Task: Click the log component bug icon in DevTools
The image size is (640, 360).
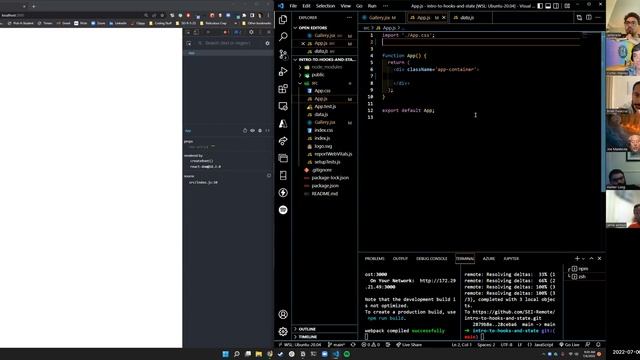Action: [260, 131]
